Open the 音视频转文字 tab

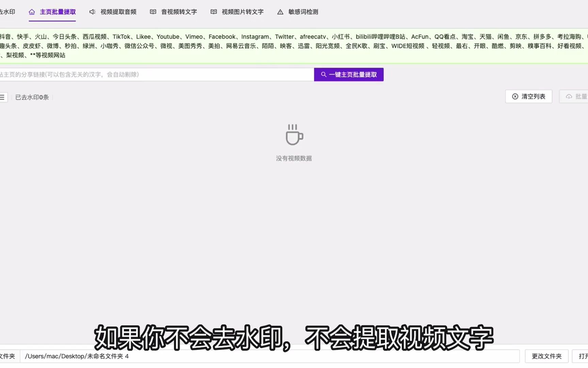click(x=174, y=12)
